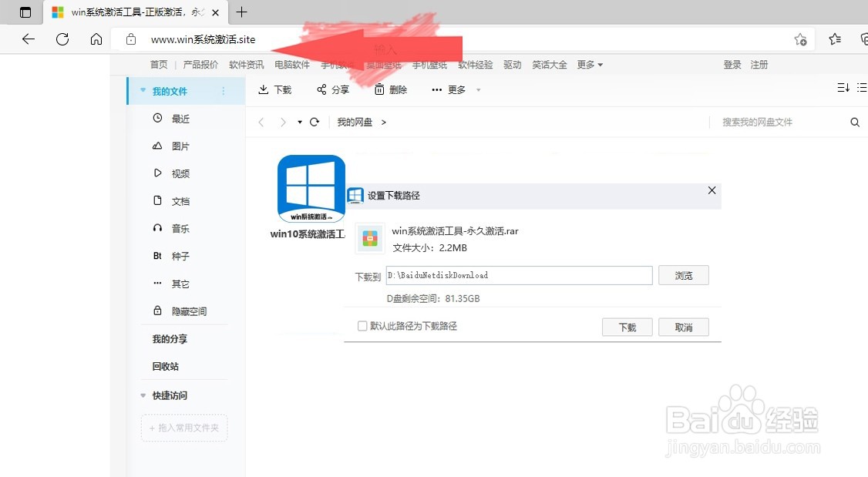Image resolution: width=868 pixels, height=477 pixels.
Task: Toggle the list view icon top right
Action: (863, 88)
